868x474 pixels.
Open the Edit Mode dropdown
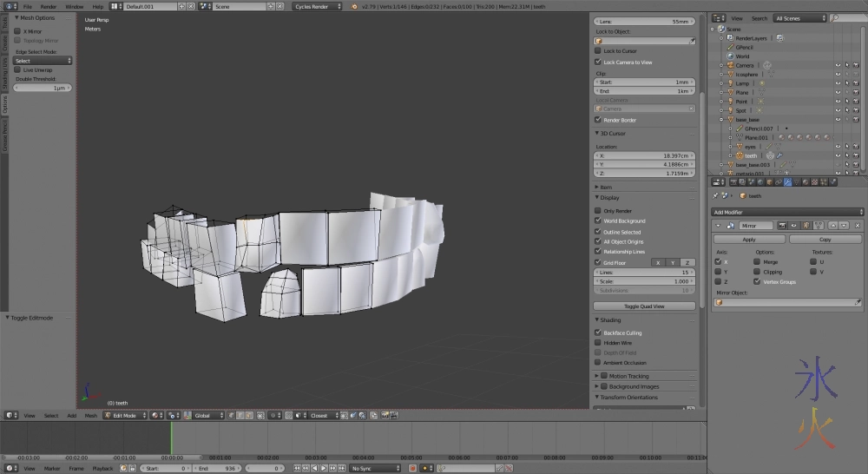pyautogui.click(x=124, y=416)
